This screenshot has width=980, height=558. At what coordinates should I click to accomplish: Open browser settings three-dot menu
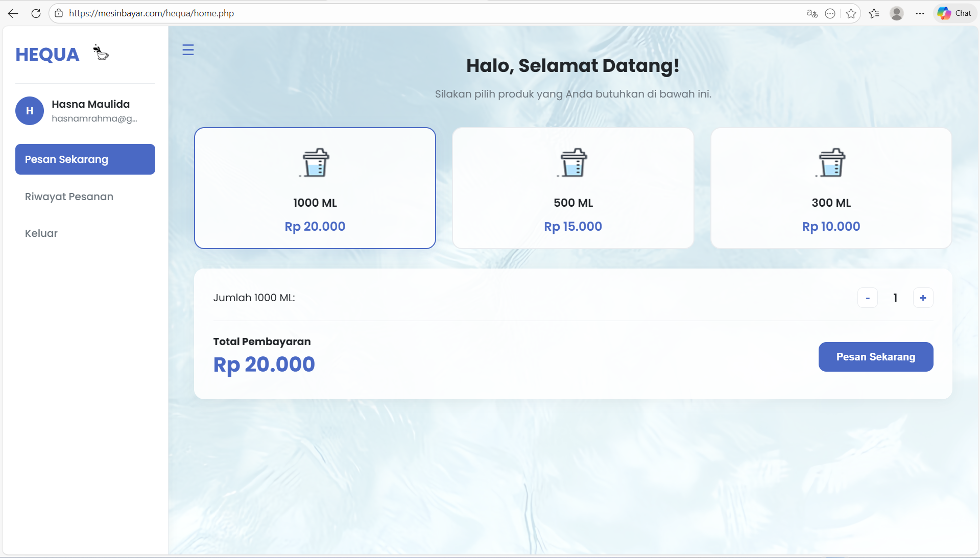pos(920,13)
